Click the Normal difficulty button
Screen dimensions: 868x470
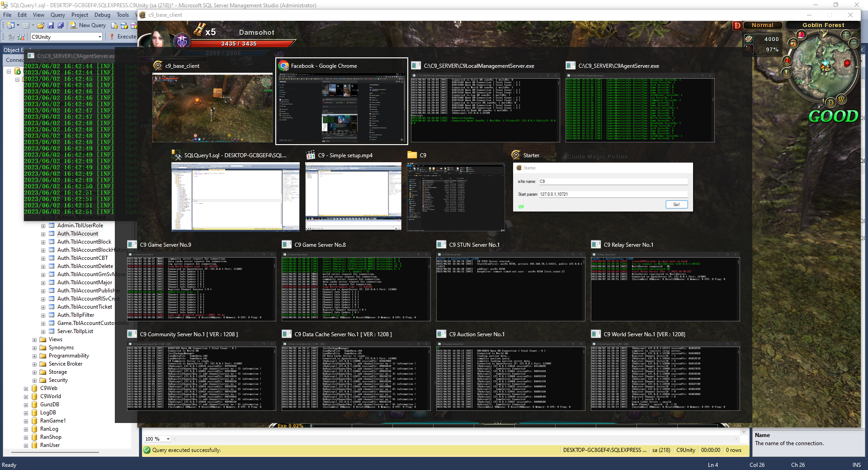click(763, 25)
